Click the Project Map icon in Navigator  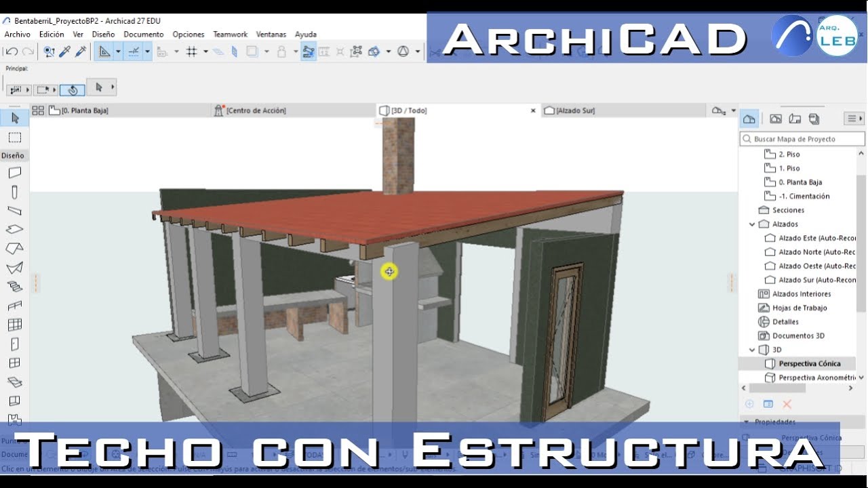coord(749,119)
